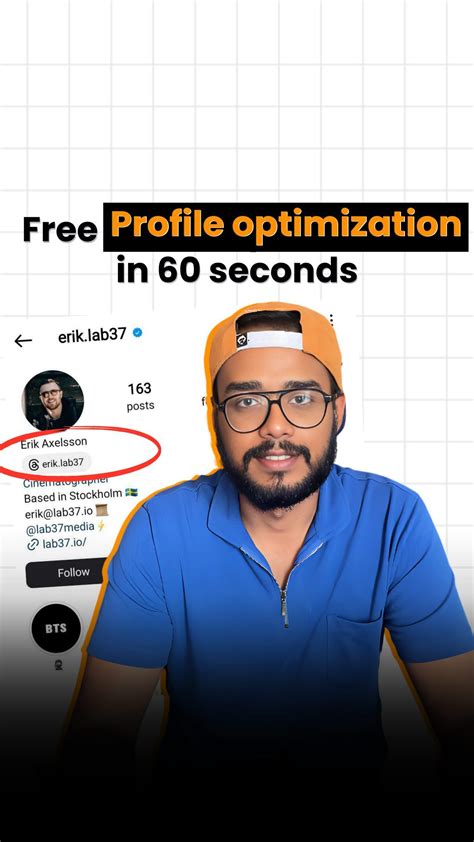474x842 pixels.
Task: Tap the erik@lab37.io email address
Action: tap(59, 512)
